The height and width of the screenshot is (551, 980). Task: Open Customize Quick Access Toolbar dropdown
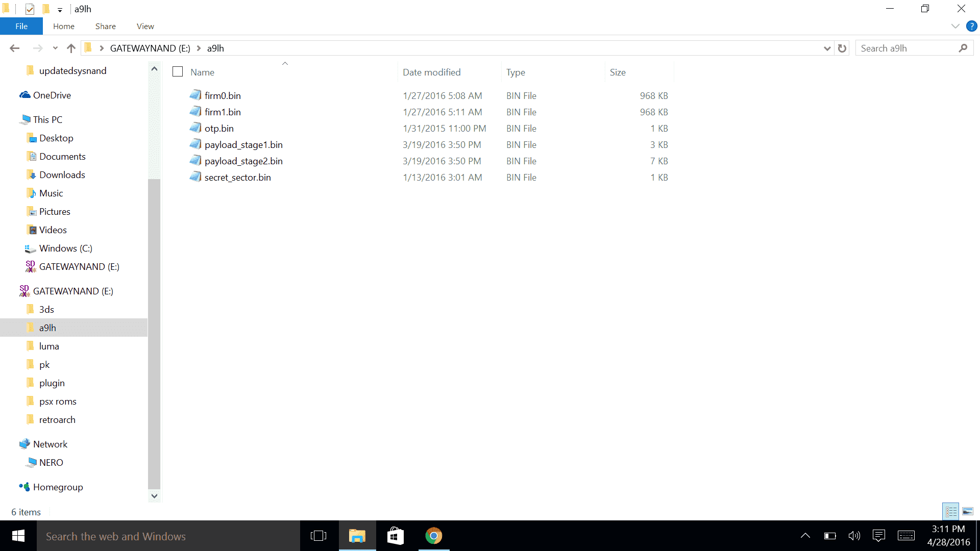click(x=60, y=10)
